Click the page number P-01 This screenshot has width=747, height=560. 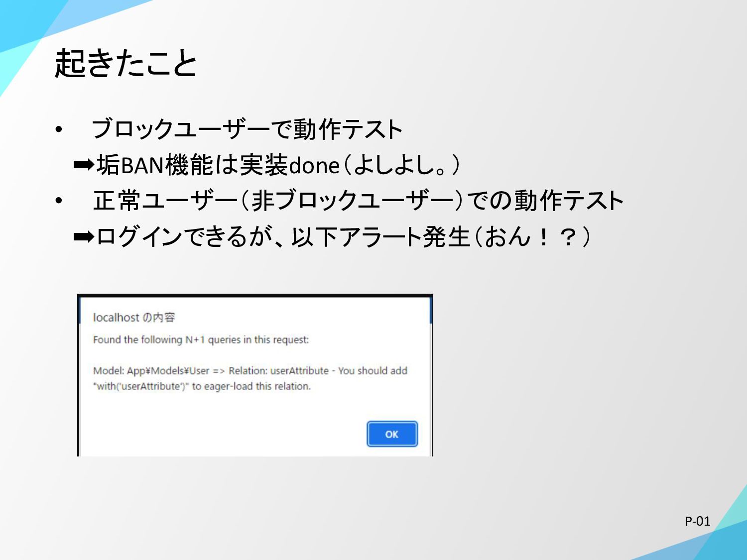coord(697,521)
